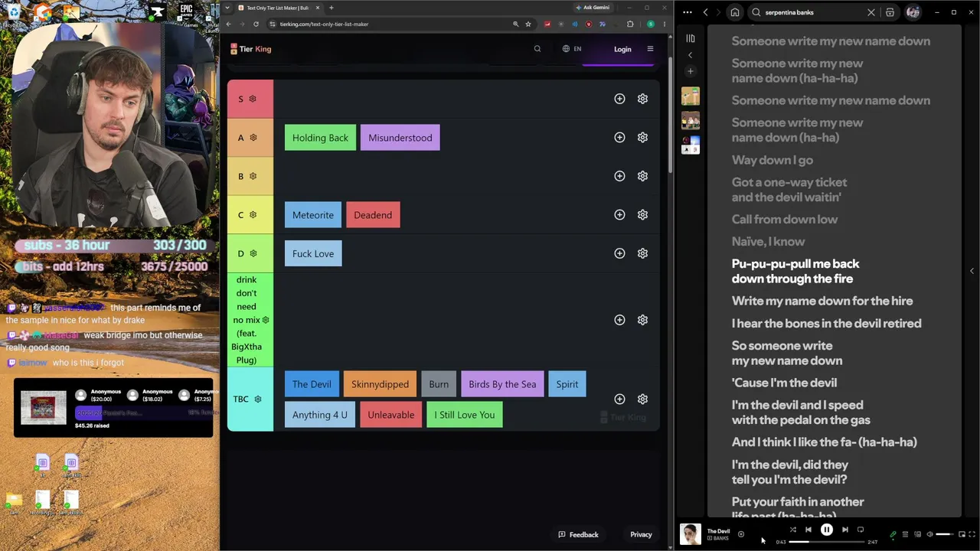
Task: Skip to the next track
Action: click(x=844, y=530)
